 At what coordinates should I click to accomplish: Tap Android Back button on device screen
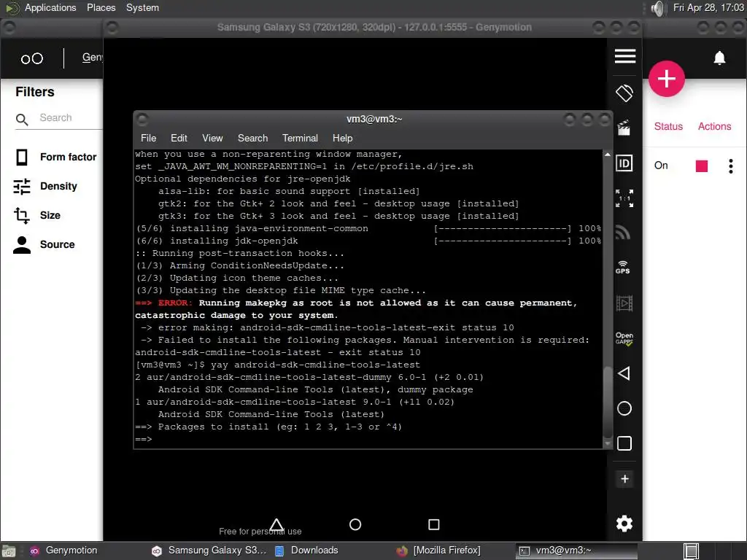tap(276, 524)
